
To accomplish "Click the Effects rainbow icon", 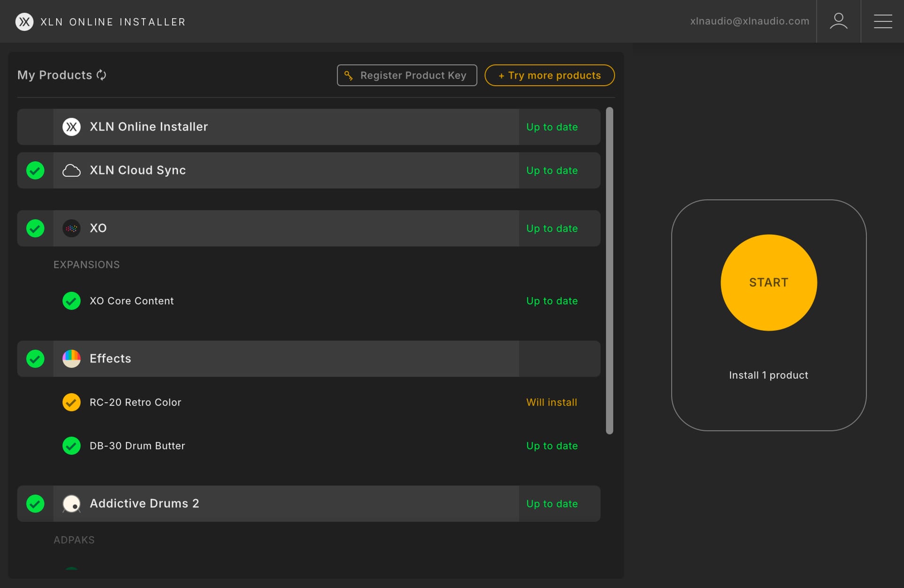I will pyautogui.click(x=72, y=359).
